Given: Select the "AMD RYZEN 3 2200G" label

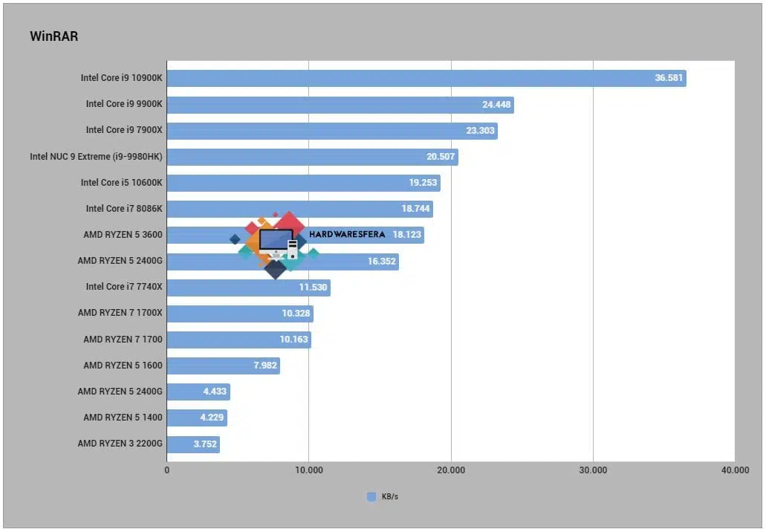Looking at the screenshot, I should click(x=120, y=443).
